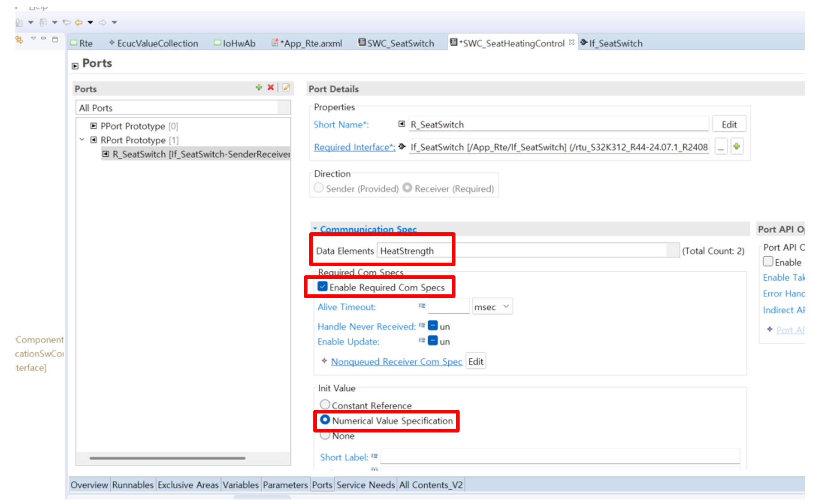
Task: Open the msec time unit dropdown
Action: click(x=492, y=307)
